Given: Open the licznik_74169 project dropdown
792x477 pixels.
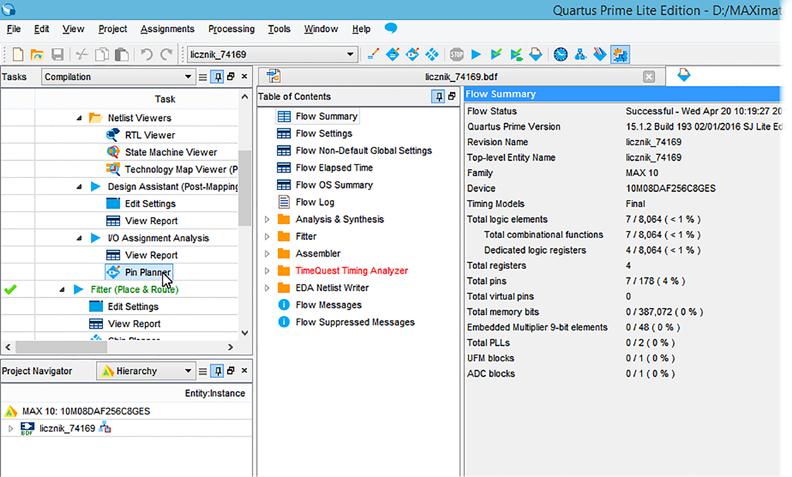Looking at the screenshot, I should 272,54.
